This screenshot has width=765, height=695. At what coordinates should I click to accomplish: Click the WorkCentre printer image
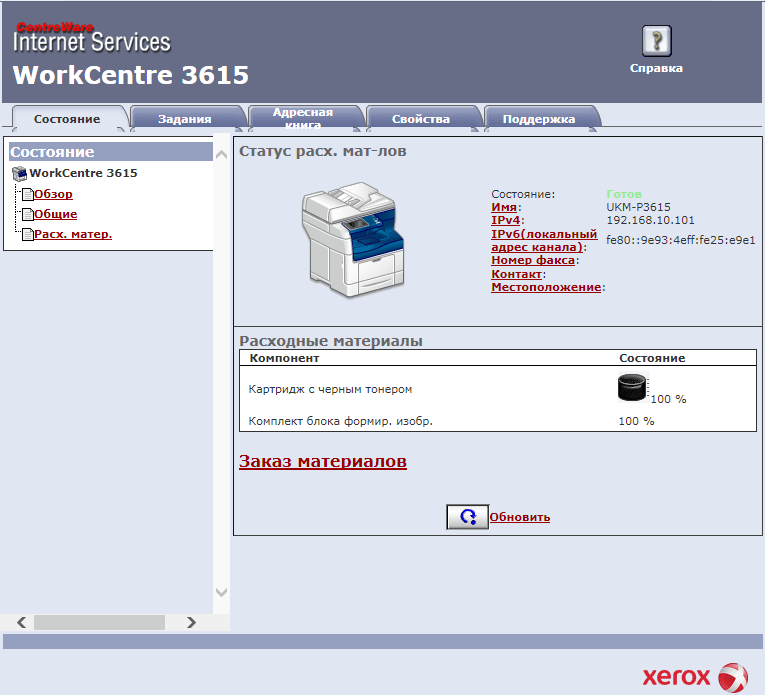pyautogui.click(x=353, y=239)
